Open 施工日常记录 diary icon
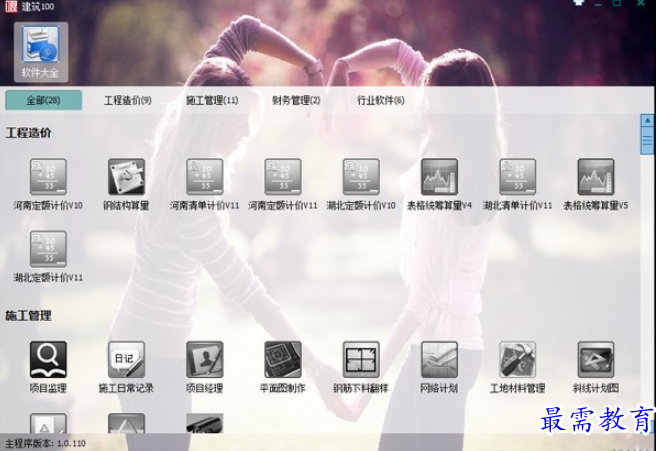This screenshot has width=662, height=451. pyautogui.click(x=126, y=359)
